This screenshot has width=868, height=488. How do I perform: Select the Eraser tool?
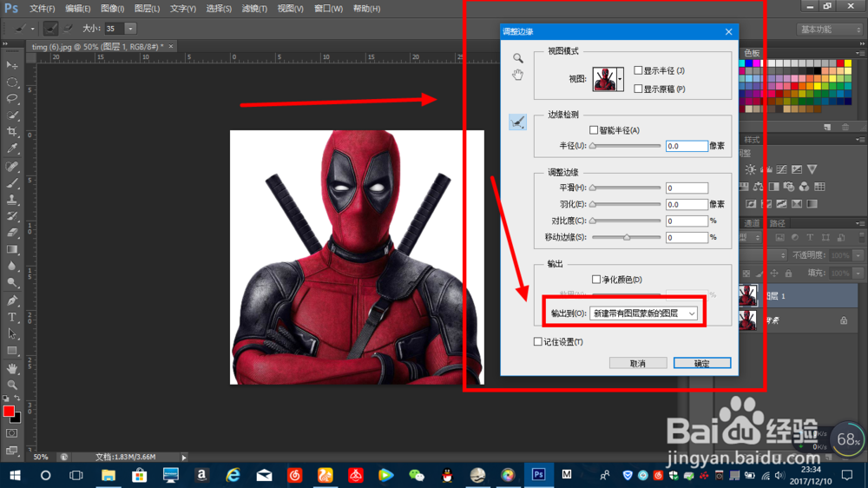[11, 233]
